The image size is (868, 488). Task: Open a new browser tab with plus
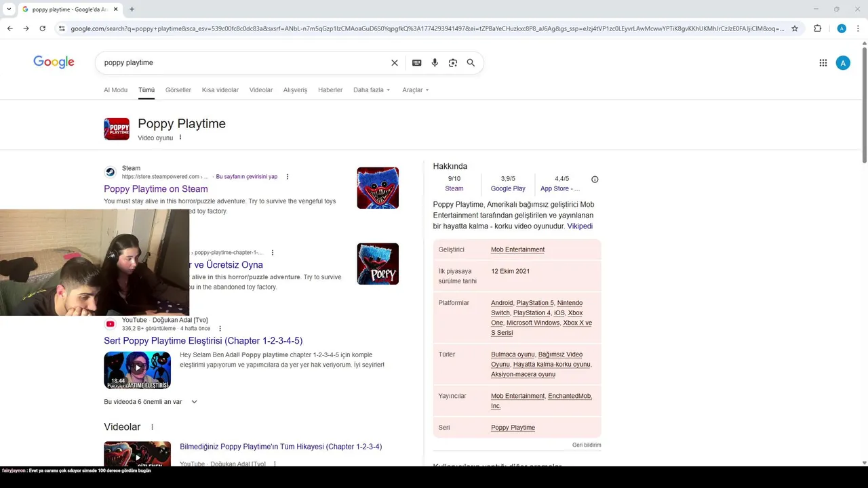(132, 9)
